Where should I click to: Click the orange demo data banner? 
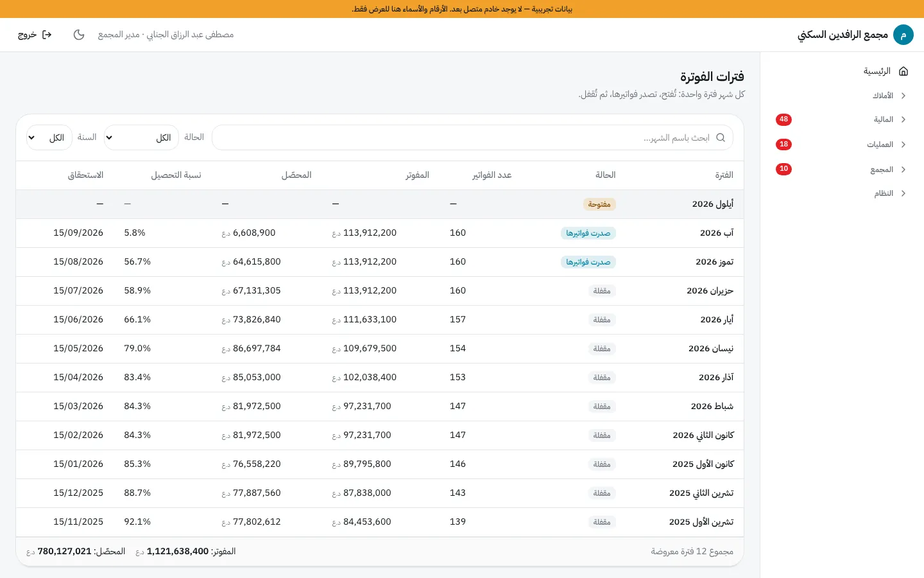[462, 9]
